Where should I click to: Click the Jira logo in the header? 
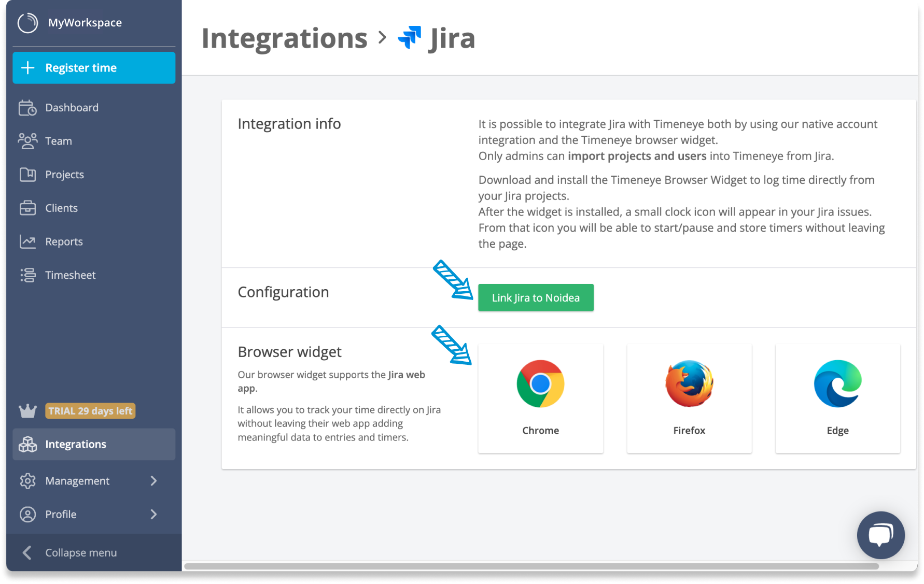410,38
